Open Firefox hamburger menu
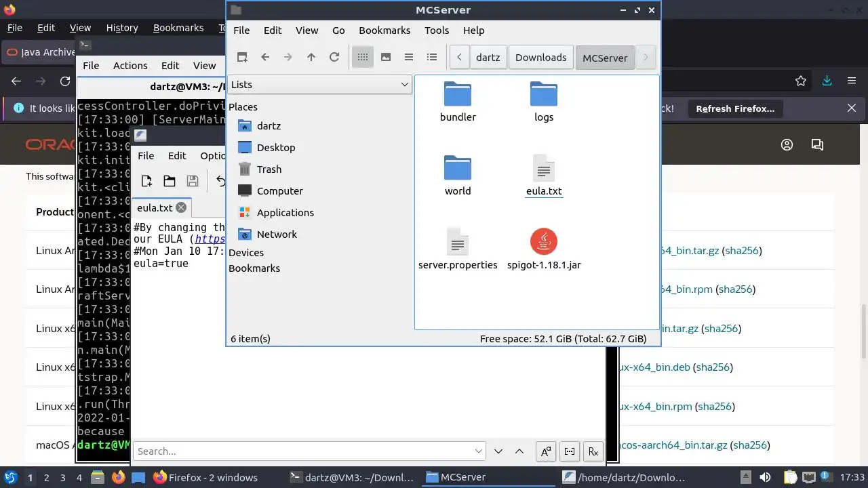Image resolution: width=868 pixels, height=488 pixels. (x=852, y=81)
